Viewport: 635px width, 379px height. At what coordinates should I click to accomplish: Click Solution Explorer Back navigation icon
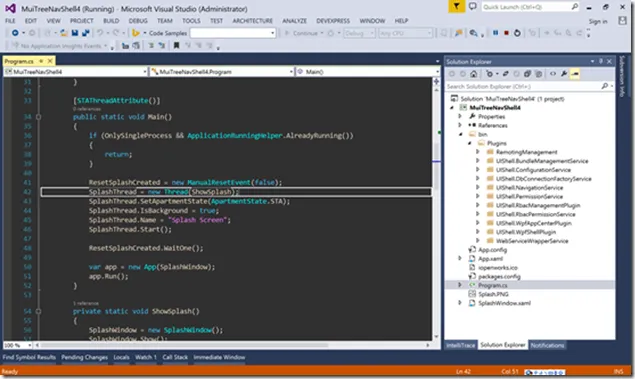[x=452, y=74]
